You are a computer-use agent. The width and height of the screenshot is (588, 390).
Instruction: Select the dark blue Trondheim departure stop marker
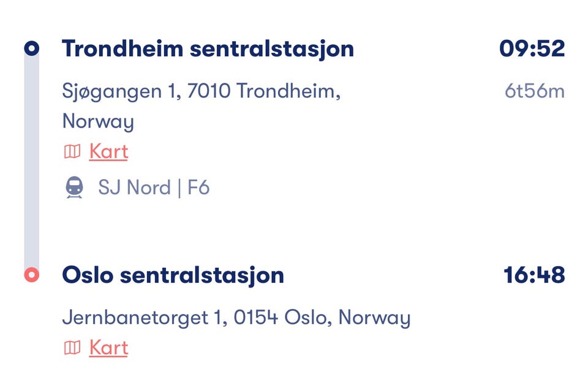[x=31, y=48]
